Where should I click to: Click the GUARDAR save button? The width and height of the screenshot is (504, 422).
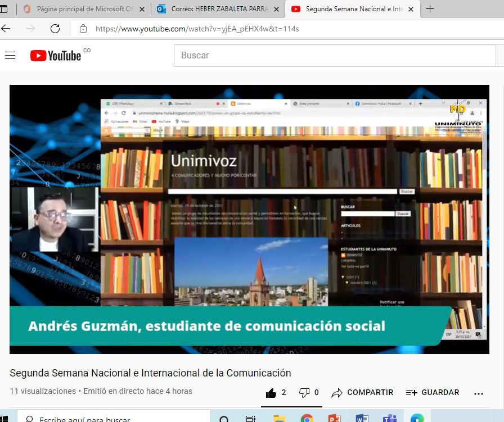tap(433, 392)
